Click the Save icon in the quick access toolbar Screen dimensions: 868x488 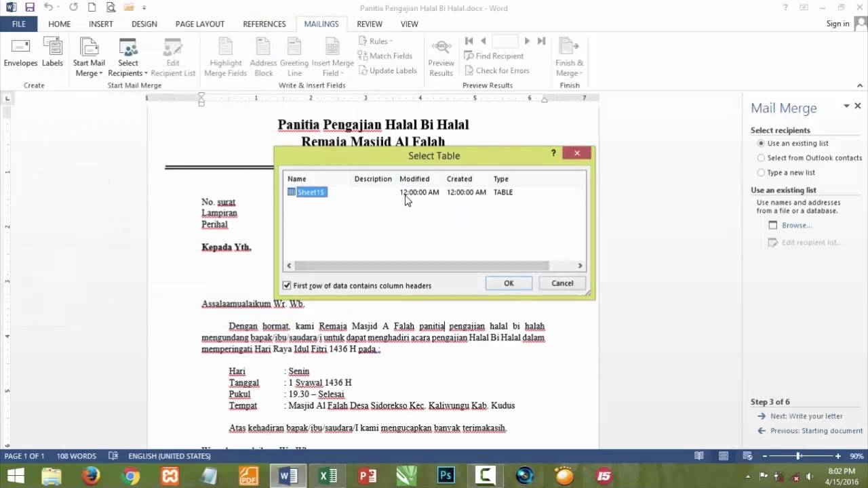point(29,7)
